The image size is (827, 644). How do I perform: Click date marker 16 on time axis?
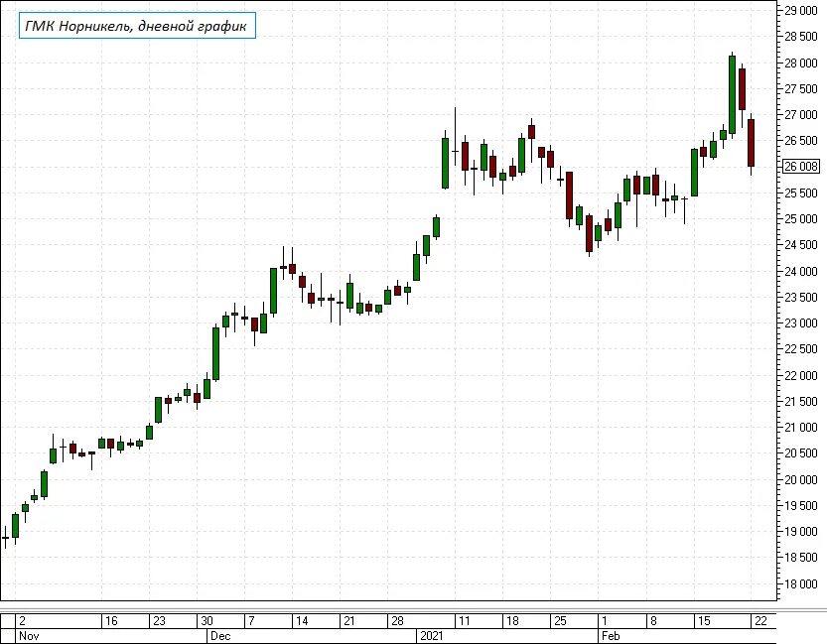[111, 621]
